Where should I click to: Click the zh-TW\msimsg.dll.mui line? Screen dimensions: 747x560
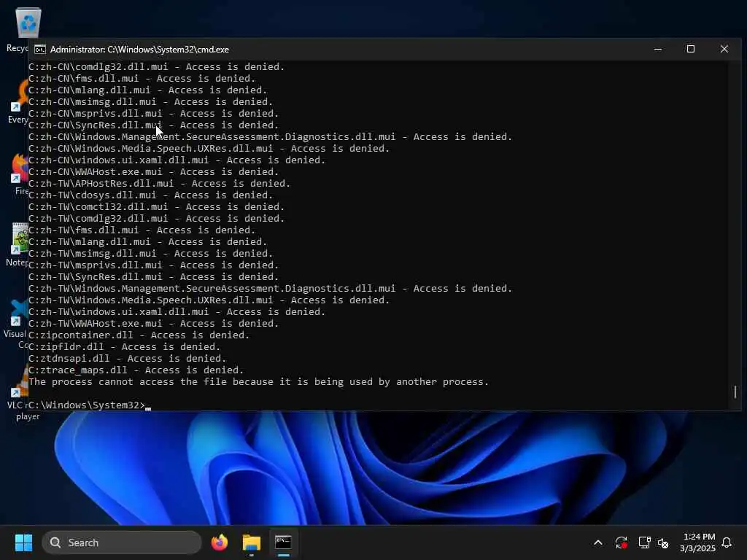pyautogui.click(x=151, y=253)
